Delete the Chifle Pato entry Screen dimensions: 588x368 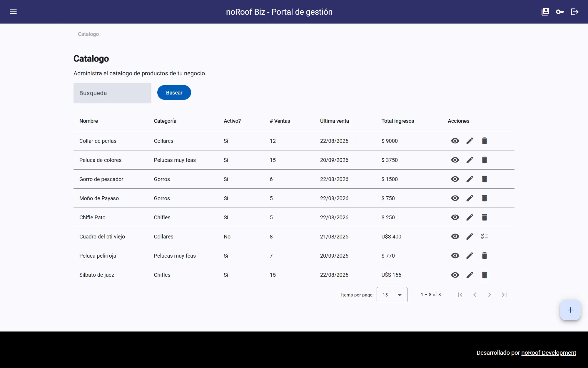coord(485,217)
